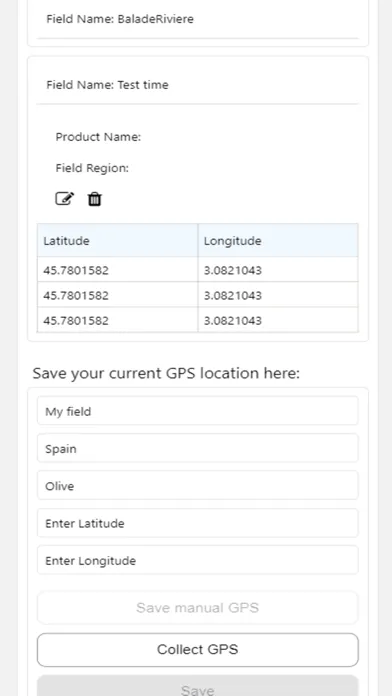Click the Enter Longitude input box

coord(198,560)
